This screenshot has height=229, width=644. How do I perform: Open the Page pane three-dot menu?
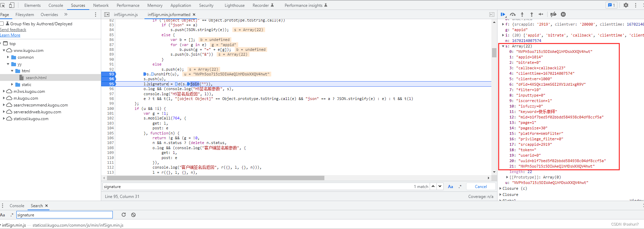[95, 15]
